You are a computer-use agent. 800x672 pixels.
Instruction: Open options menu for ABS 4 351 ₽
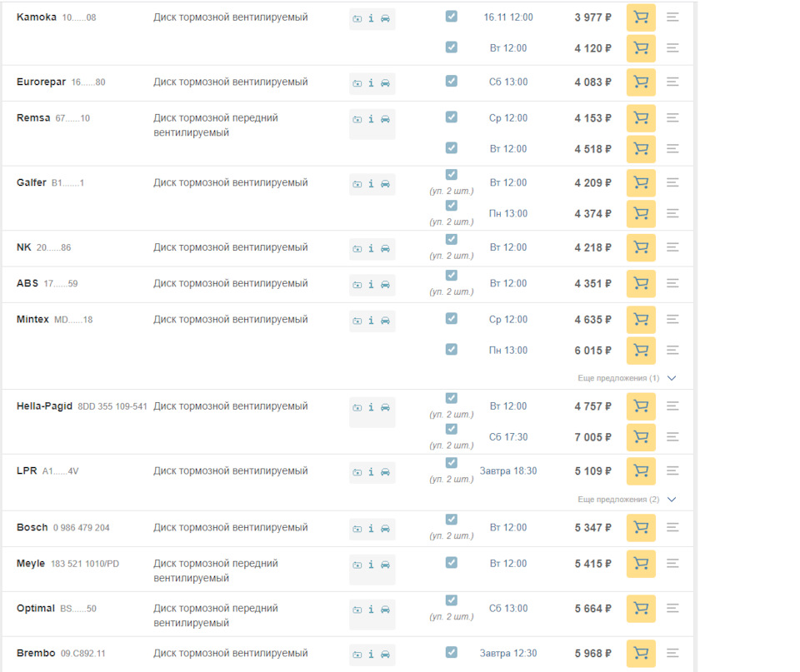coord(672,283)
